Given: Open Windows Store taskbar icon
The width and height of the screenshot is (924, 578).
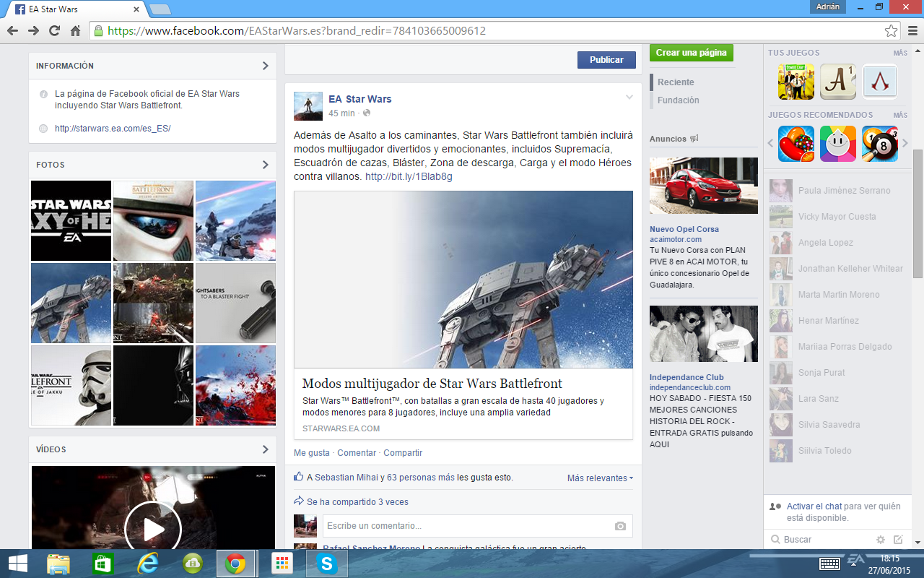Looking at the screenshot, I should 103,564.
